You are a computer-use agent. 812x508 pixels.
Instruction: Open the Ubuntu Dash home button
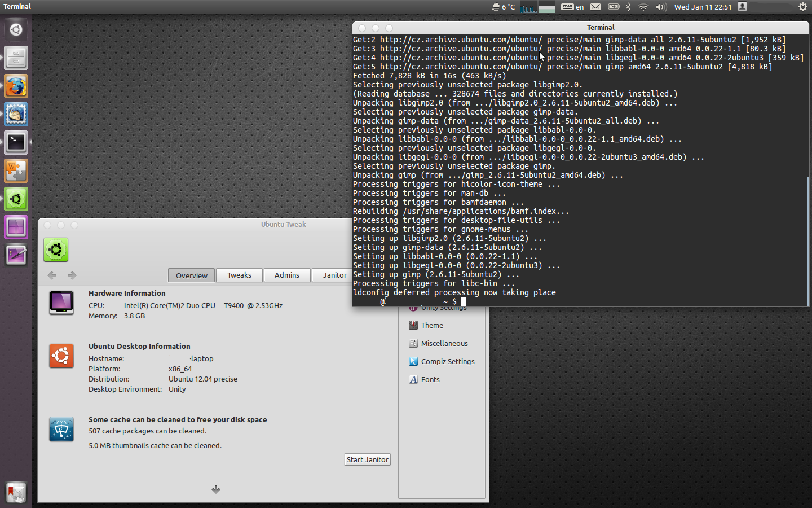tap(16, 29)
